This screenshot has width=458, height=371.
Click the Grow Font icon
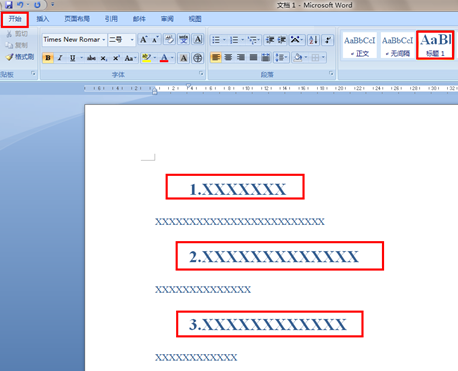pos(143,40)
